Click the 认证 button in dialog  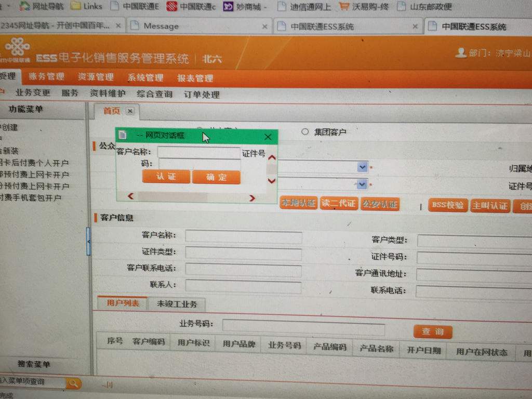pos(166,177)
